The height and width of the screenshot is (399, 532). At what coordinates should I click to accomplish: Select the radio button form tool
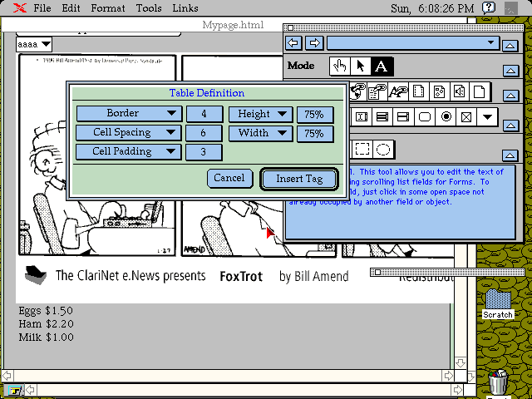click(446, 117)
